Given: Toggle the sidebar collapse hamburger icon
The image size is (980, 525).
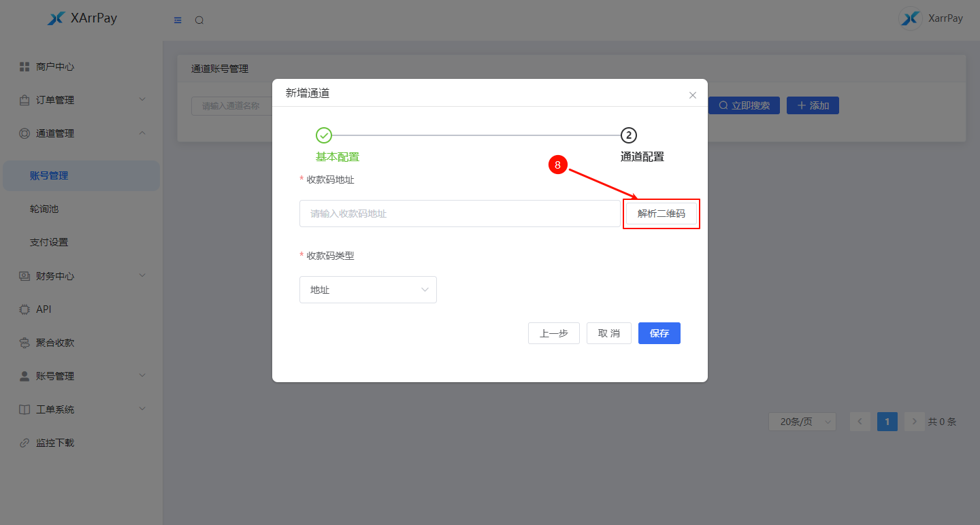Looking at the screenshot, I should 178,20.
